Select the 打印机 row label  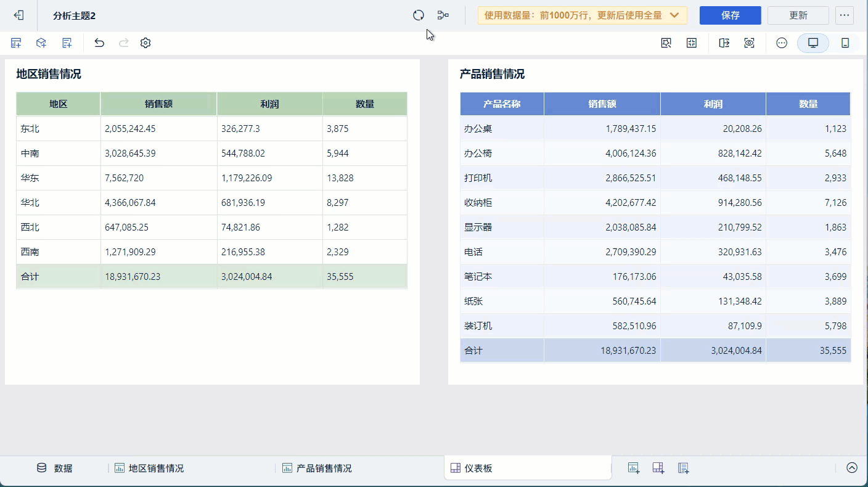pyautogui.click(x=478, y=178)
